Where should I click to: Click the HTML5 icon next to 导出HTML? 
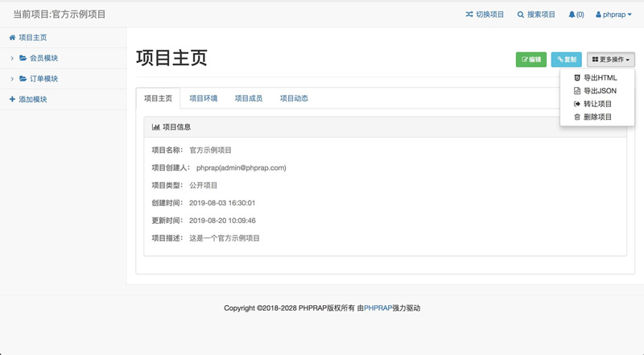point(576,78)
